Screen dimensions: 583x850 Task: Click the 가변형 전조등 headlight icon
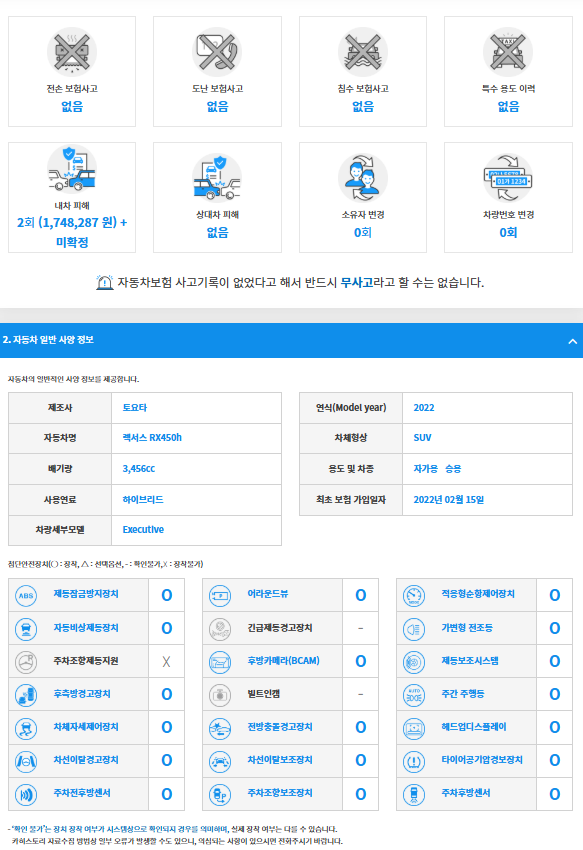tap(414, 629)
